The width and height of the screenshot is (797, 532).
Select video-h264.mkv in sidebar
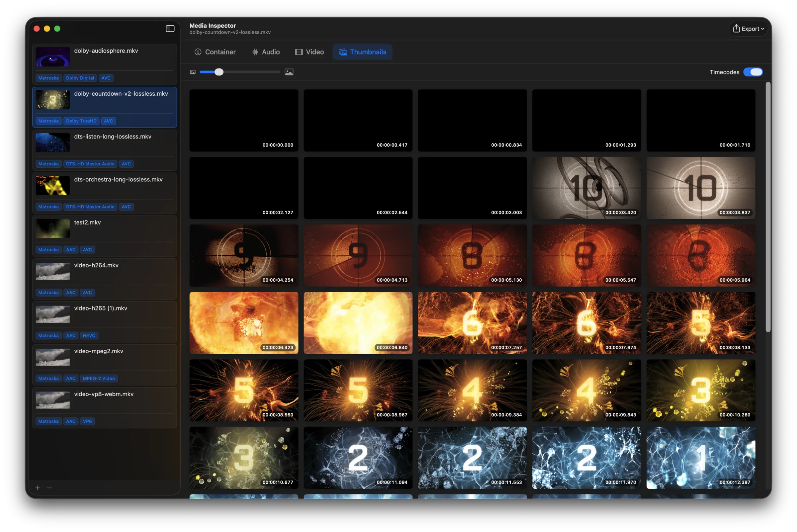[x=105, y=279]
